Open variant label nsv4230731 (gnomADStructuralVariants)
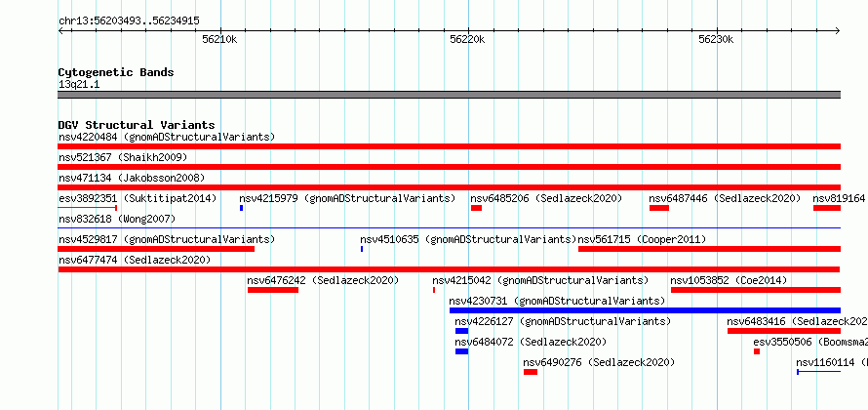Image resolution: width=868 pixels, height=410 pixels. [x=557, y=301]
